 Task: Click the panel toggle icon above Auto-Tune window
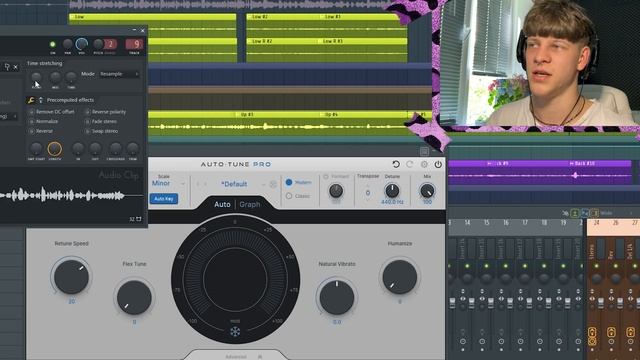424,151
